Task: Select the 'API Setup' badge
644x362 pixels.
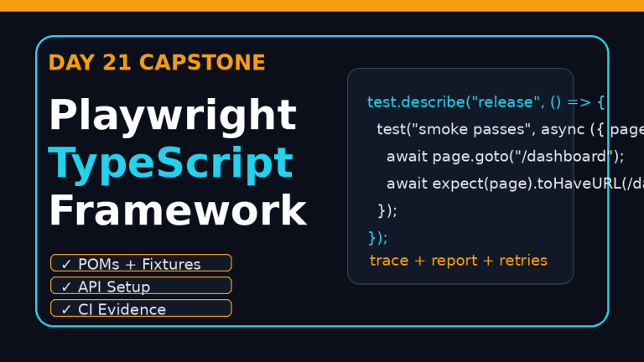Action: pos(141,286)
